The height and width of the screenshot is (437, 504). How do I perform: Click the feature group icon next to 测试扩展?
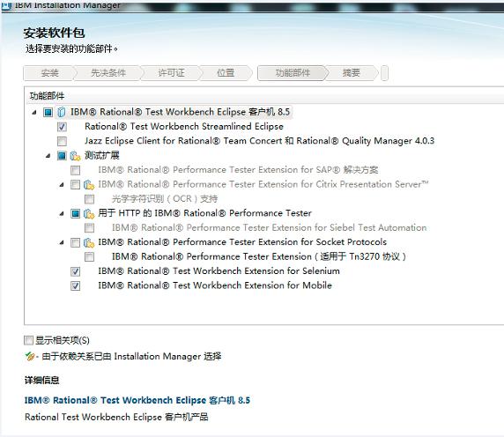coord(75,156)
